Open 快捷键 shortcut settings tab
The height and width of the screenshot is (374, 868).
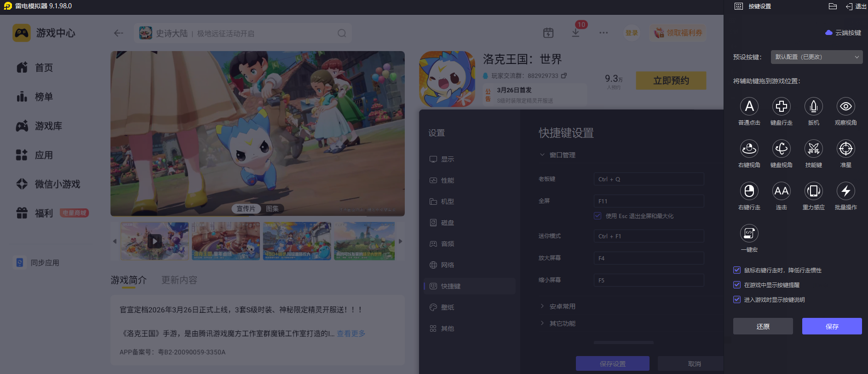[x=469, y=286]
